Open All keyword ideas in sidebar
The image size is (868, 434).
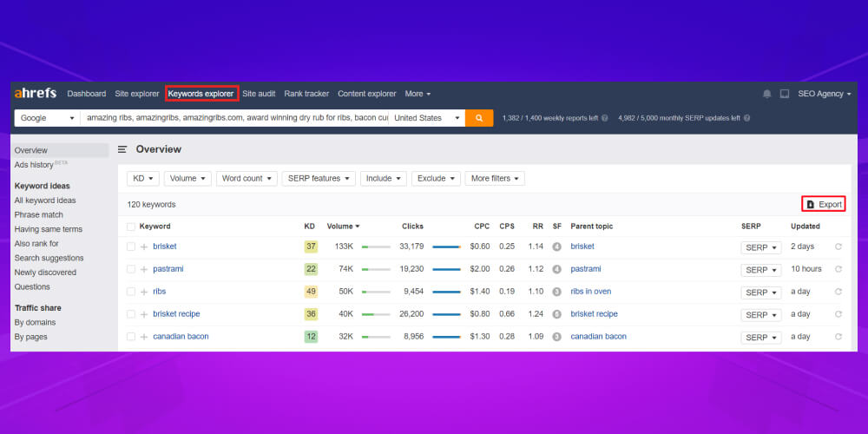click(45, 201)
